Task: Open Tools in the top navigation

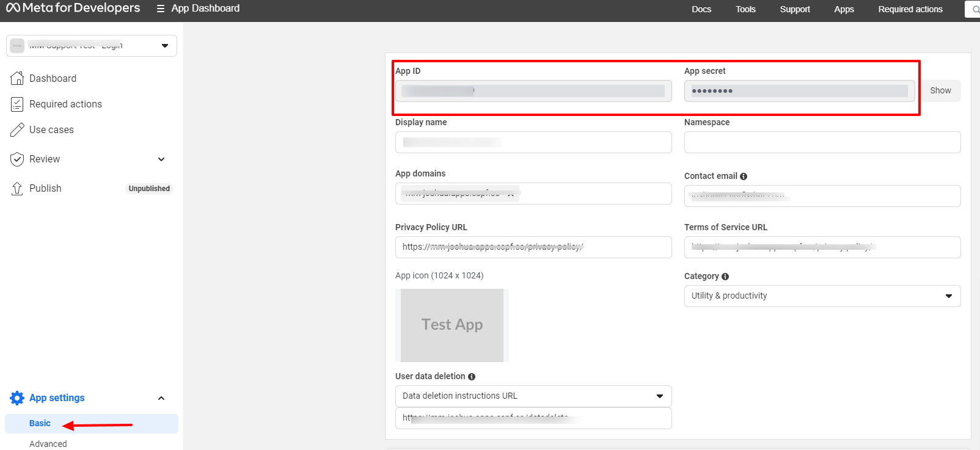Action: pos(745,9)
